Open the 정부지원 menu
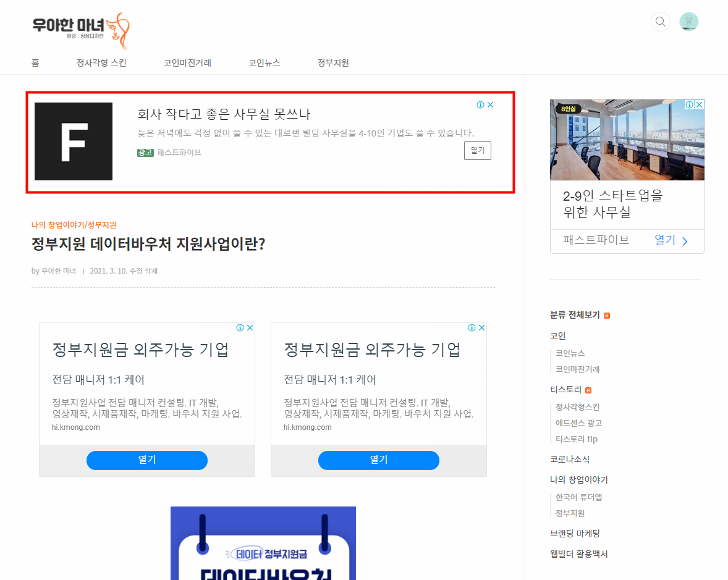The height and width of the screenshot is (580, 728). coord(333,62)
